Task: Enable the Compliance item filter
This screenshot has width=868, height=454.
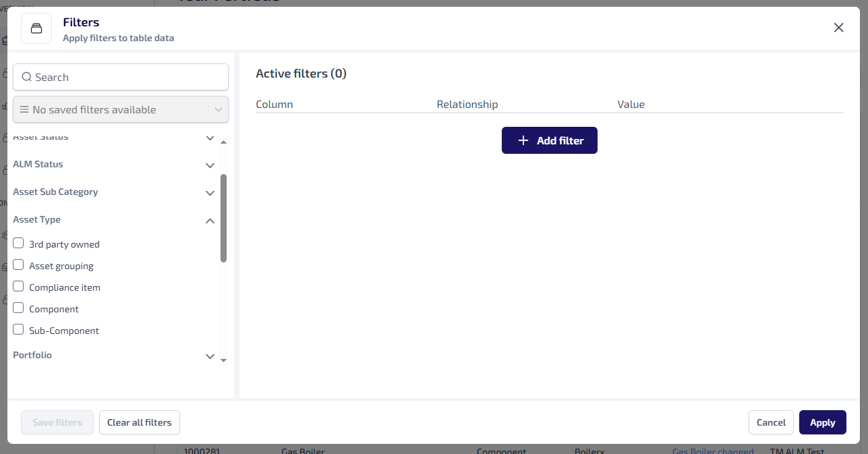Action: tap(18, 287)
